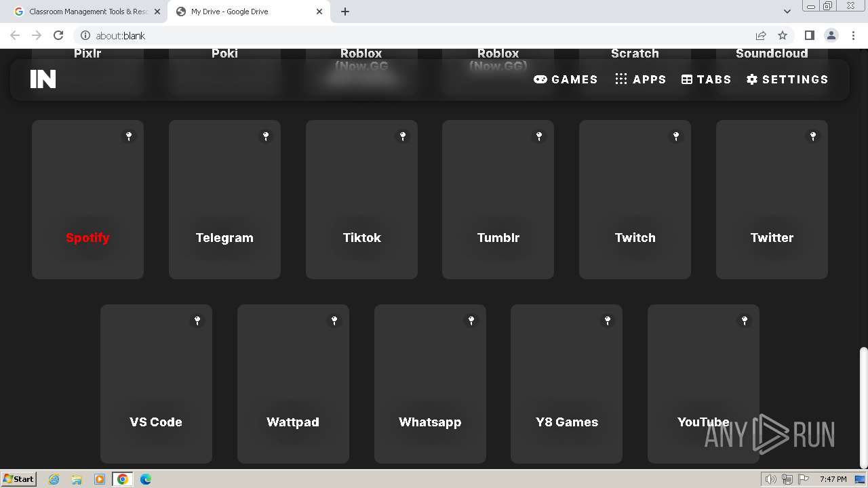Open the Wattpad app card
This screenshot has width=868, height=488.
(x=293, y=384)
